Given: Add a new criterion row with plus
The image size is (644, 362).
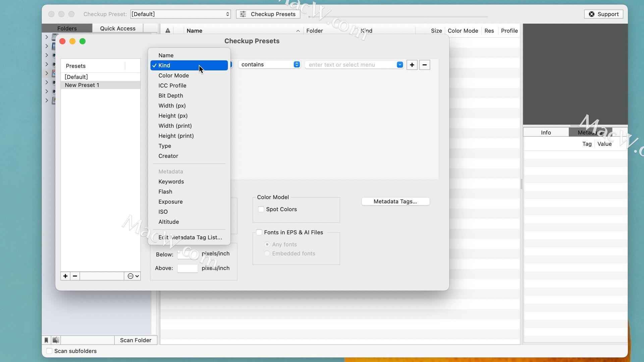Looking at the screenshot, I should [x=412, y=65].
